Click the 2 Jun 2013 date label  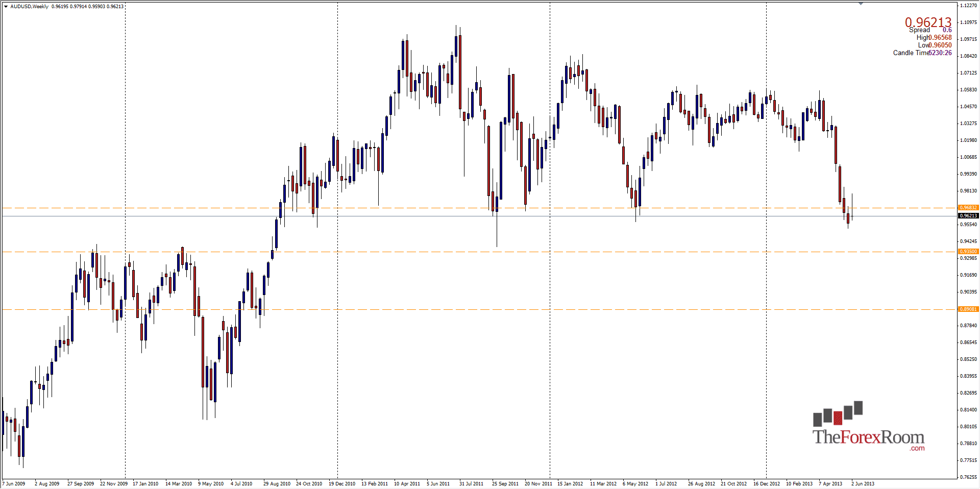pos(863,483)
